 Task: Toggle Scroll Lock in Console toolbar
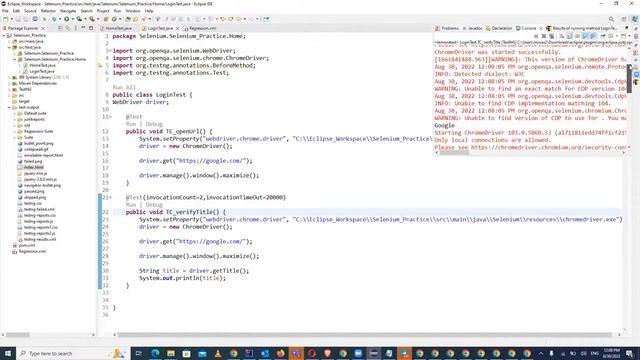(x=569, y=36)
